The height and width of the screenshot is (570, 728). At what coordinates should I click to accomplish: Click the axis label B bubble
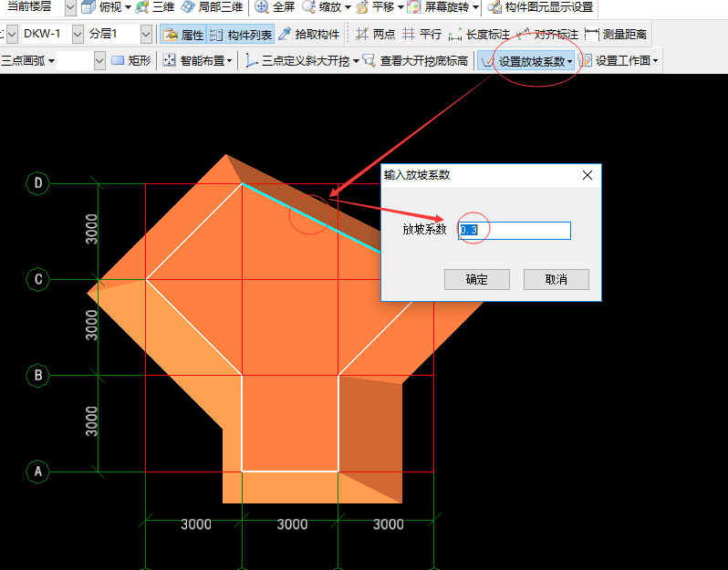[x=37, y=375]
